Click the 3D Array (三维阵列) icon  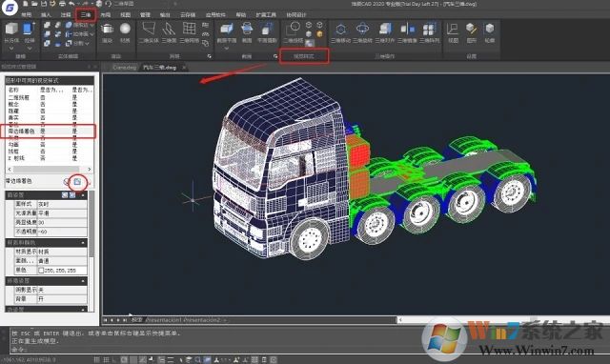pos(429,30)
